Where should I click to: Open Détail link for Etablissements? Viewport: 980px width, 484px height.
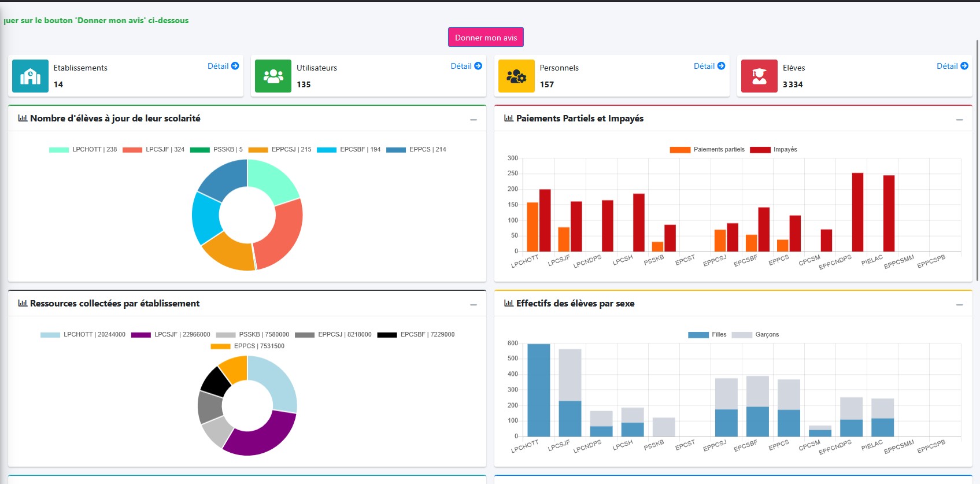coord(223,66)
